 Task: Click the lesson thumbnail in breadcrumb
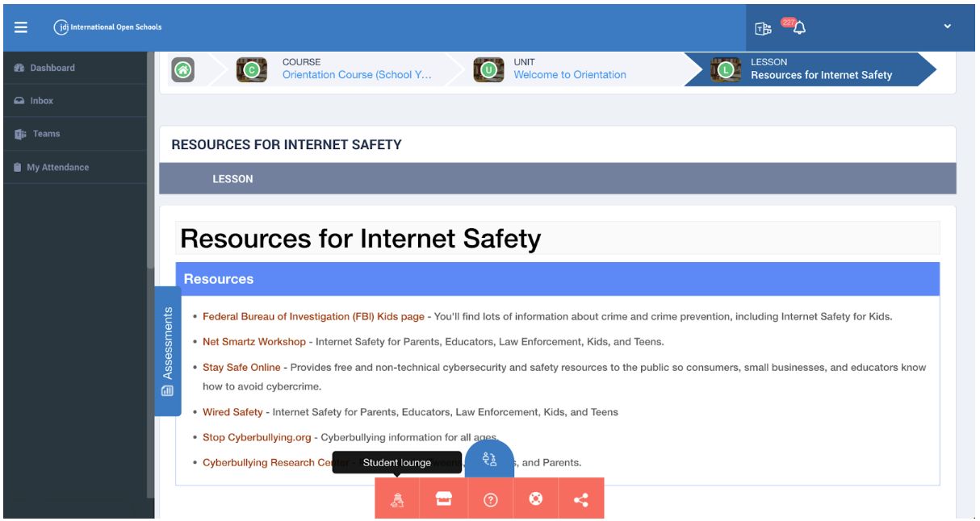726,70
